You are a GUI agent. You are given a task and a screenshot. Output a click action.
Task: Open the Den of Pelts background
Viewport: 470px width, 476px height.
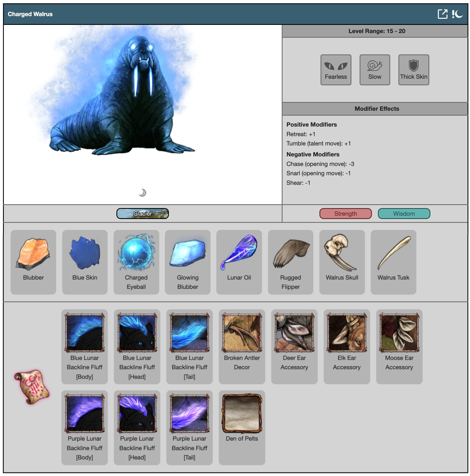(242, 413)
